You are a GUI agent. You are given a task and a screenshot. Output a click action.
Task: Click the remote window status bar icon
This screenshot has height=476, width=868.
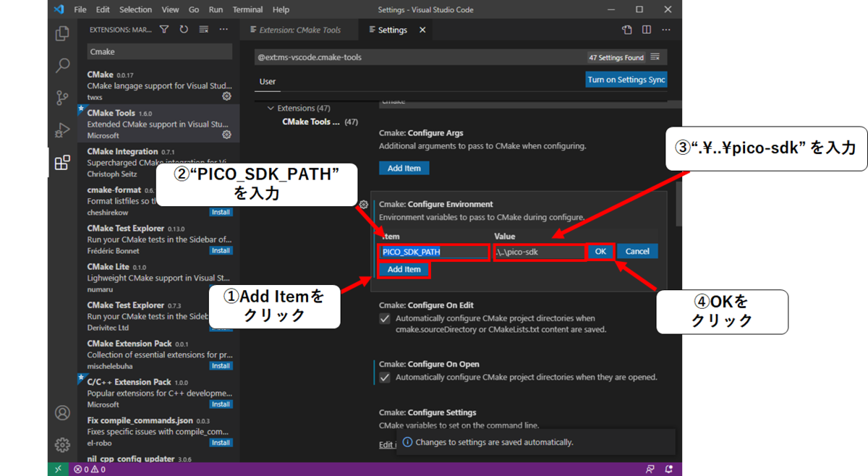(59, 469)
